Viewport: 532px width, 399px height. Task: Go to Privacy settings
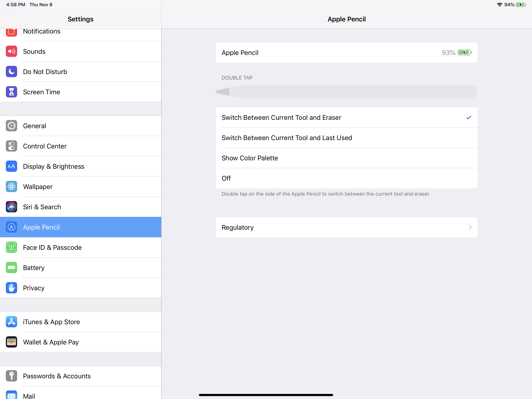click(x=81, y=288)
